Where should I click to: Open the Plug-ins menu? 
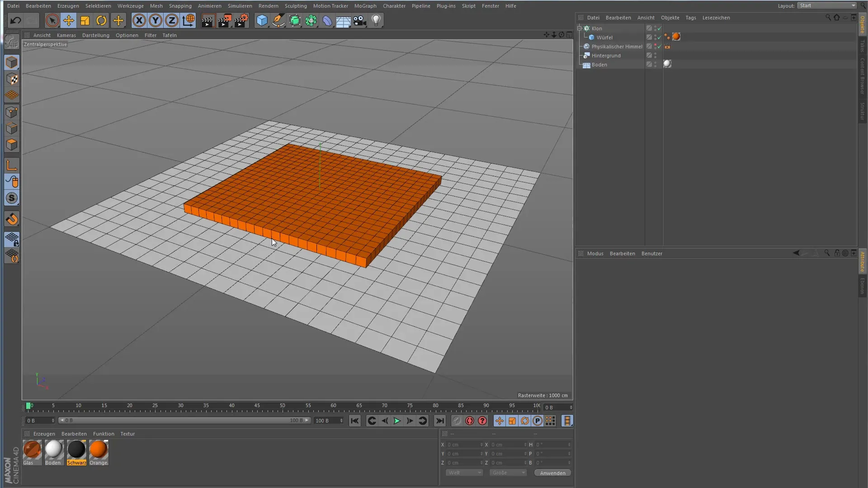[446, 6]
